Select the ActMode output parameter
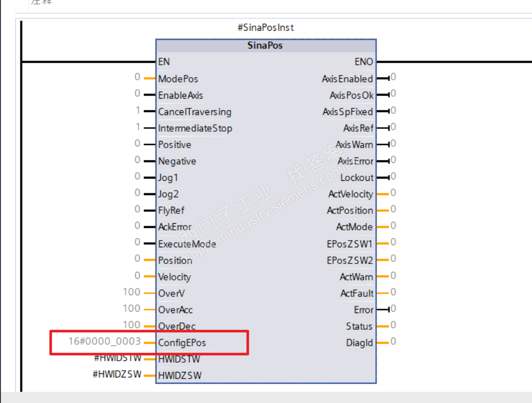 (354, 227)
